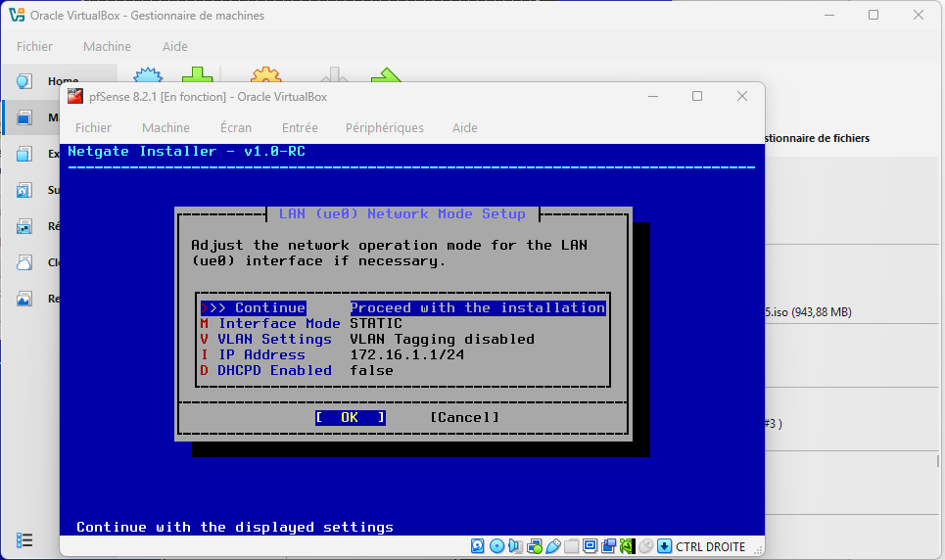The height and width of the screenshot is (560, 945).
Task: Click the shared folders status icon
Action: [571, 546]
